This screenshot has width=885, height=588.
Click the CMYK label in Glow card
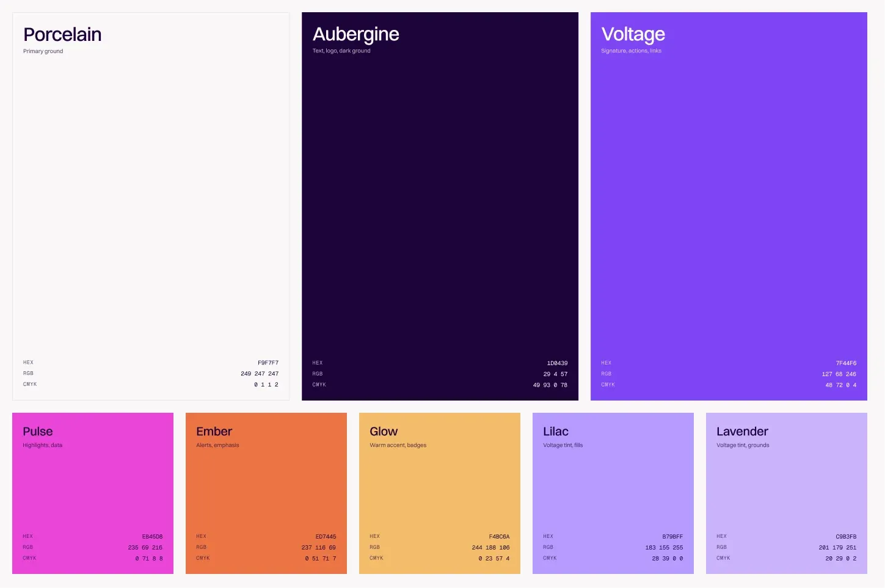(376, 558)
